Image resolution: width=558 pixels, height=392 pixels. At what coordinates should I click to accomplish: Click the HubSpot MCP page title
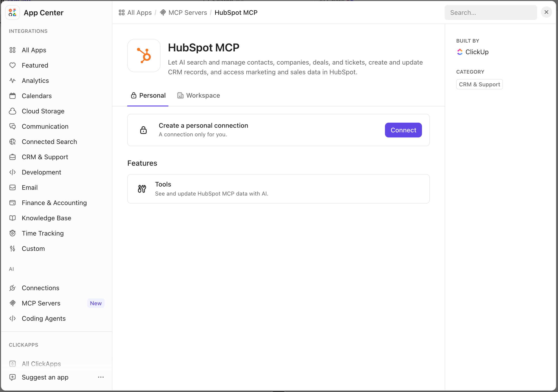204,47
